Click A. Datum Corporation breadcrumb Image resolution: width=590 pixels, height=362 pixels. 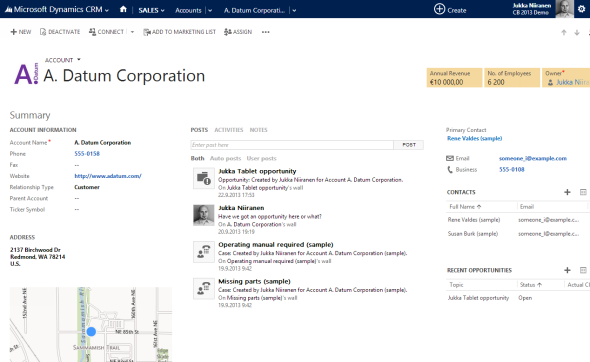[254, 10]
